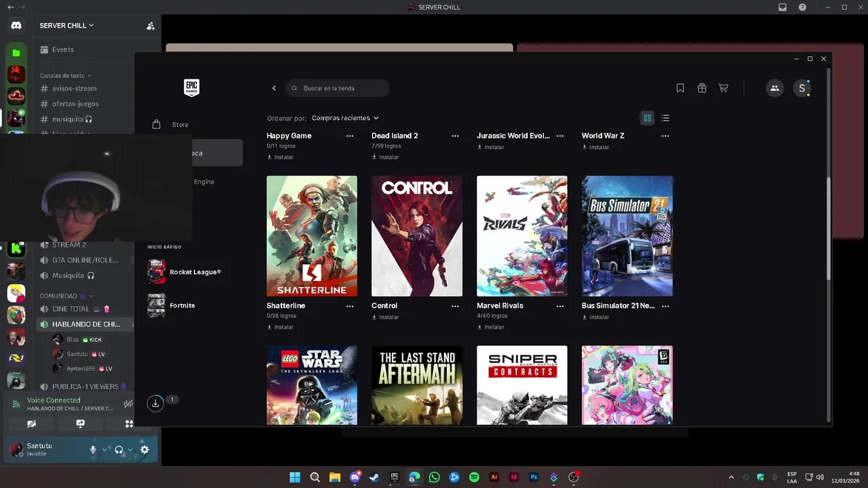Screen dimensions: 868x488
Task: Toggle Discord microphone mute
Action: 93,449
